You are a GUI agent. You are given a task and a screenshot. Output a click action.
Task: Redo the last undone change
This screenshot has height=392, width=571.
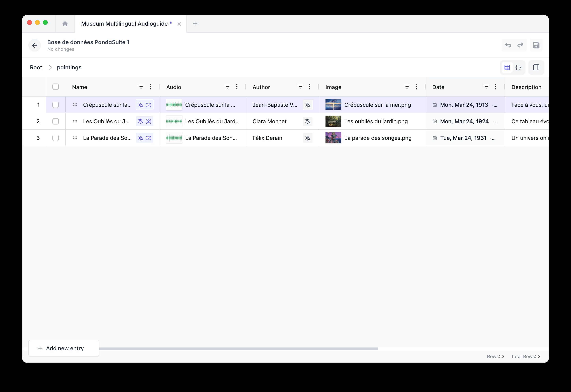point(520,45)
